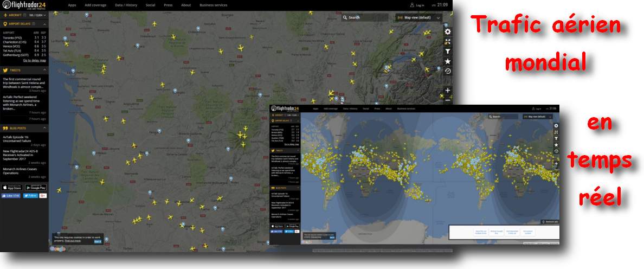Select Tel Aviv (TLV) row in airport delays
The image size is (644, 269).
pos(24,50)
